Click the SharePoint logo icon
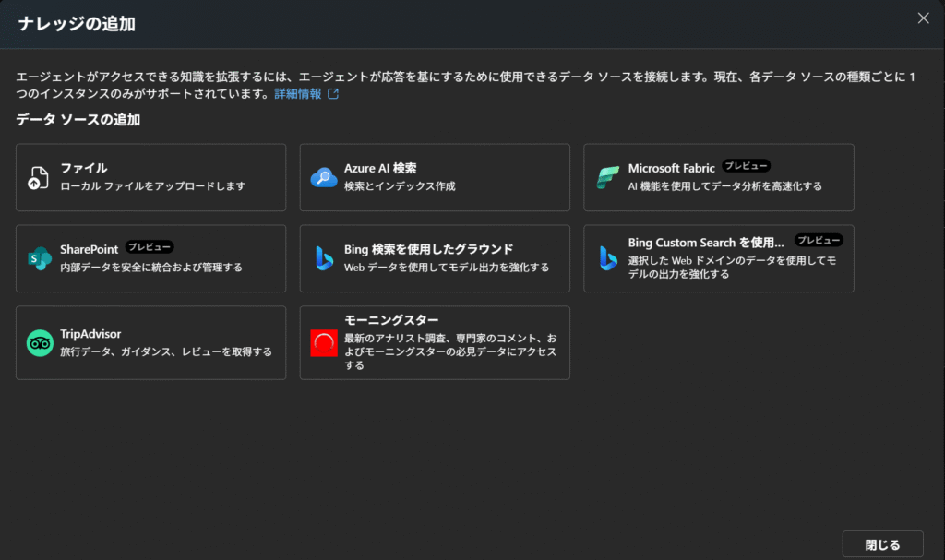 (39, 258)
